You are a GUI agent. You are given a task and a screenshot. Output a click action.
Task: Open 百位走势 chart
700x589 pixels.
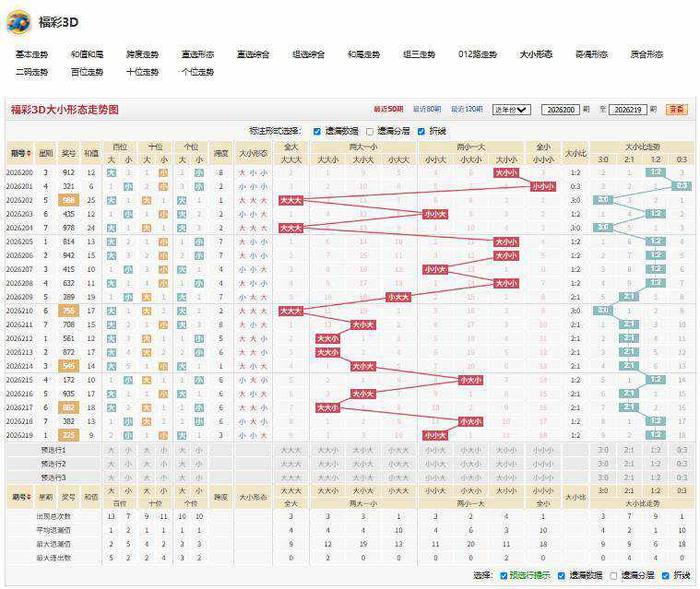point(87,71)
